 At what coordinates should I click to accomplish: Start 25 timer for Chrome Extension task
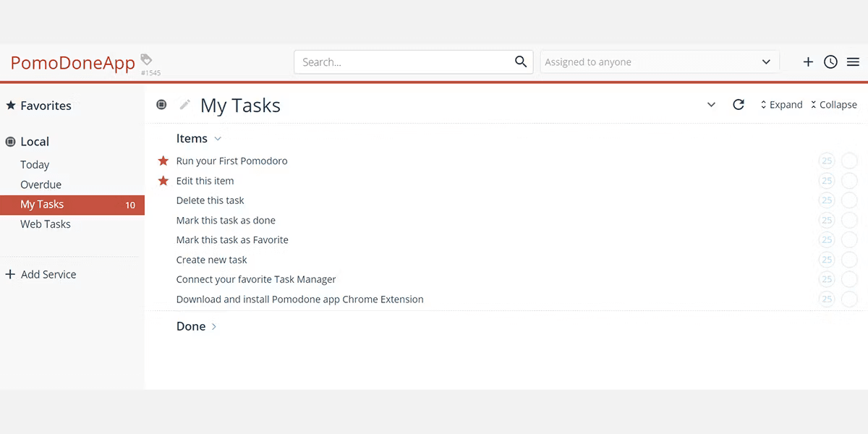tap(827, 299)
